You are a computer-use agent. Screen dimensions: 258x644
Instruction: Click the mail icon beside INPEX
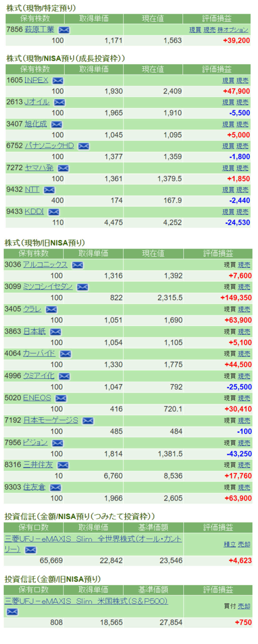58,81
